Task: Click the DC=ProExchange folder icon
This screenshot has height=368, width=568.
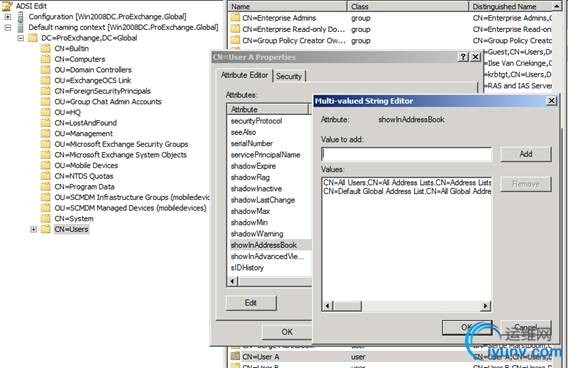Action: (x=33, y=38)
